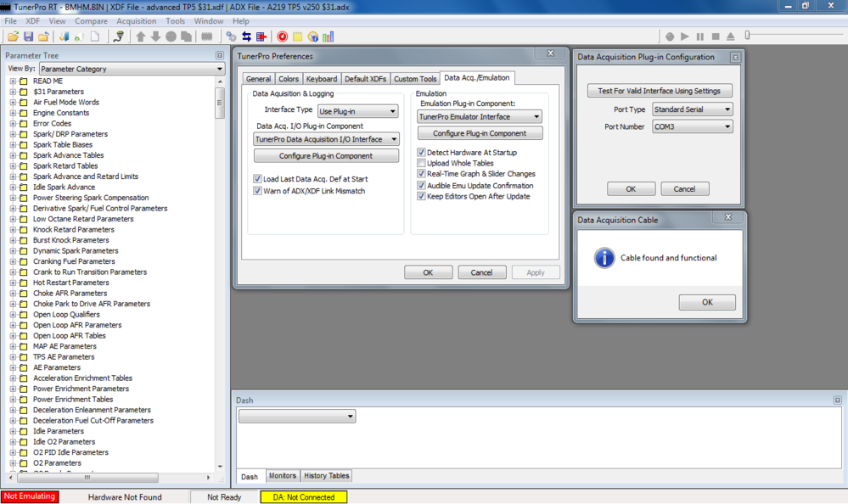Screen dimensions: 848x504
Task: Open the Tools menu
Action: pos(175,21)
